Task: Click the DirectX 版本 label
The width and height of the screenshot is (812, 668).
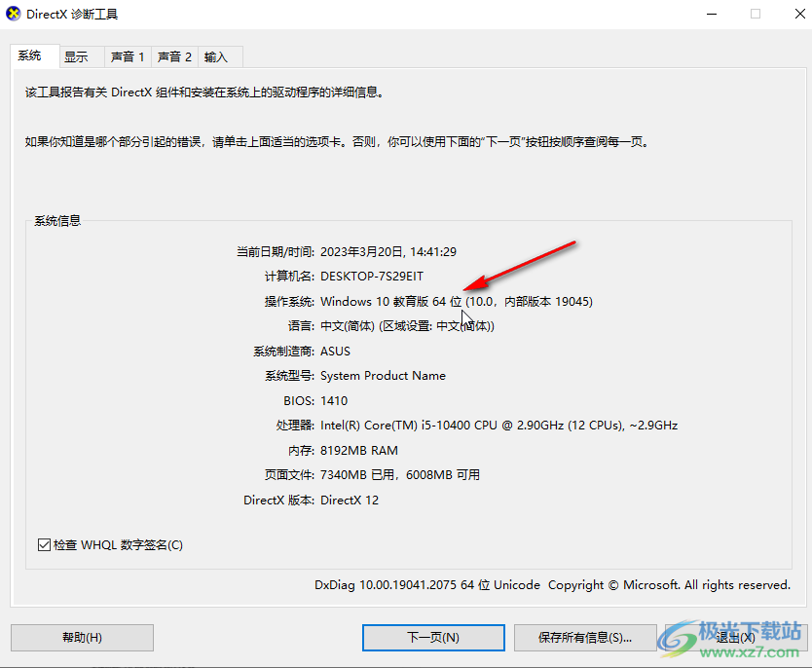Action: (x=278, y=501)
